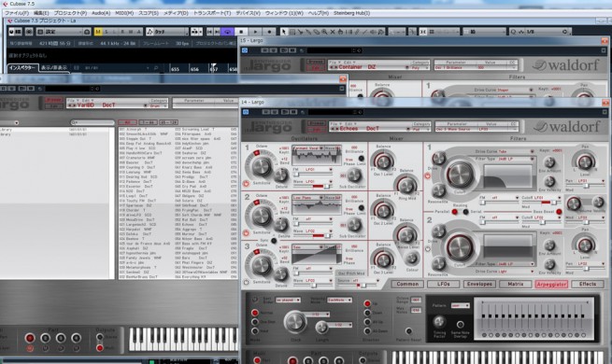Select the zoom magnifier tool in Cubase toolbar
This screenshot has height=364, width=612.
click(324, 32)
